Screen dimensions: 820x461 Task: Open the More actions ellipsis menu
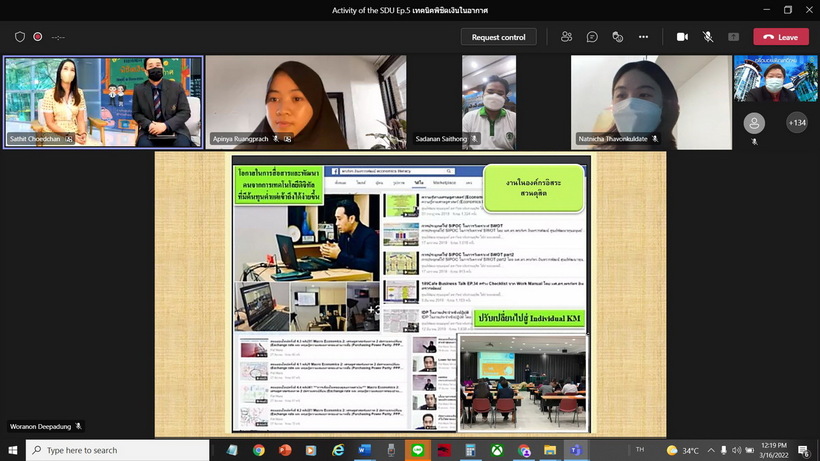[x=643, y=37]
